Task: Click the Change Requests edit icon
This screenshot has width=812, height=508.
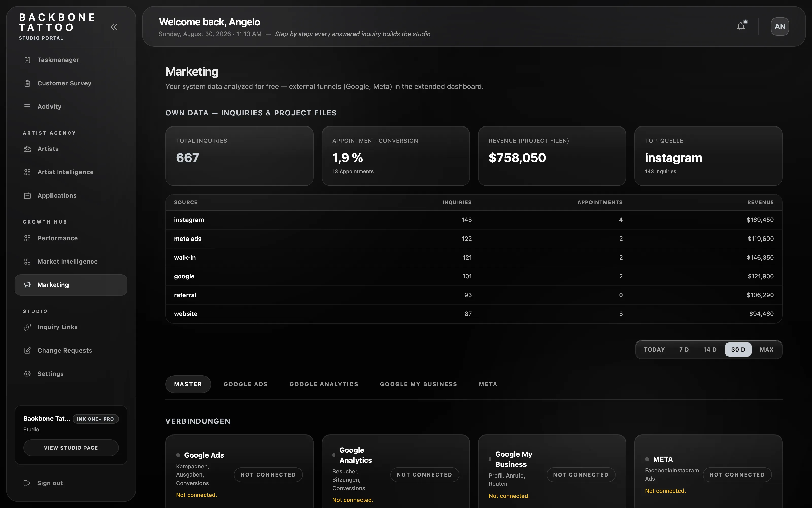Action: click(x=27, y=351)
